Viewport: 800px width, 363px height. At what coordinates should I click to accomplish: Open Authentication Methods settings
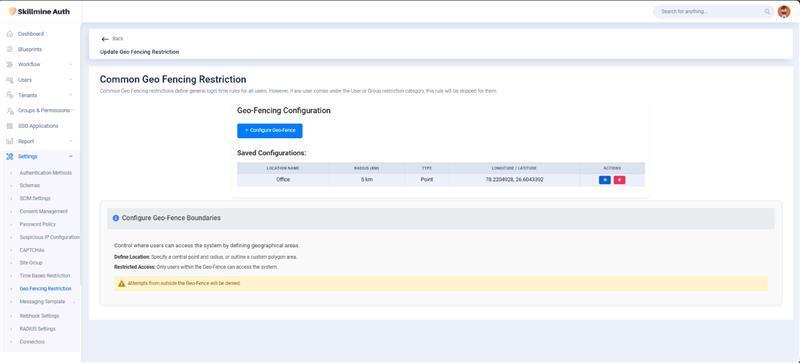click(x=45, y=173)
